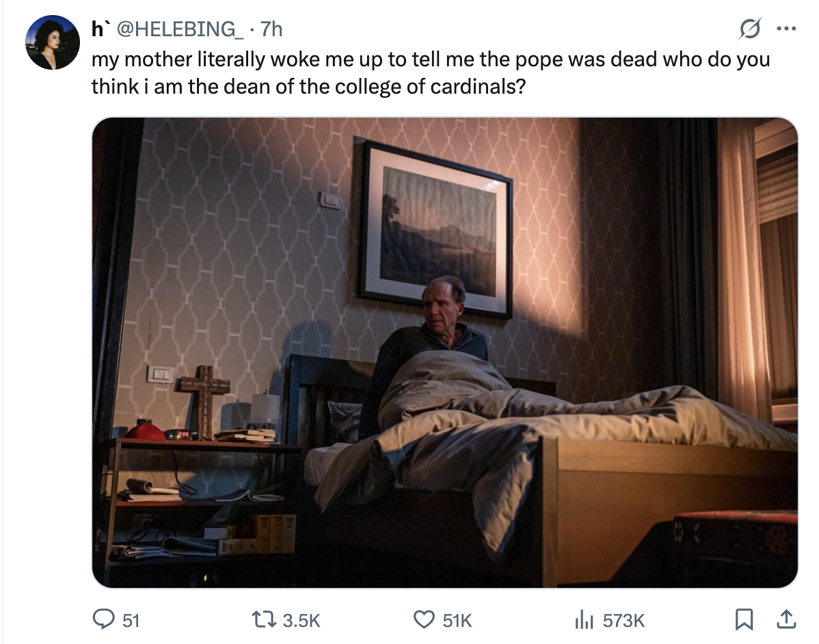Screen dimensions: 819x644
Task: Click the framed landscape painting in the photo
Action: tap(436, 229)
